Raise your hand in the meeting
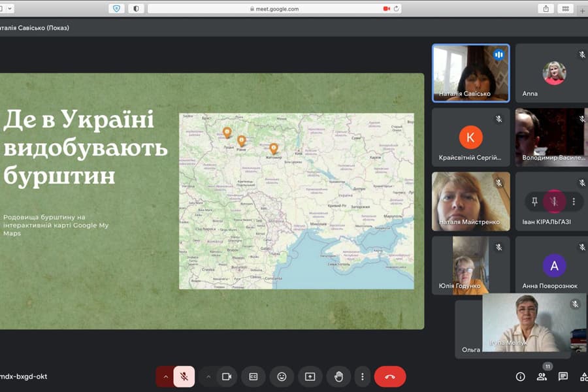 tap(338, 376)
